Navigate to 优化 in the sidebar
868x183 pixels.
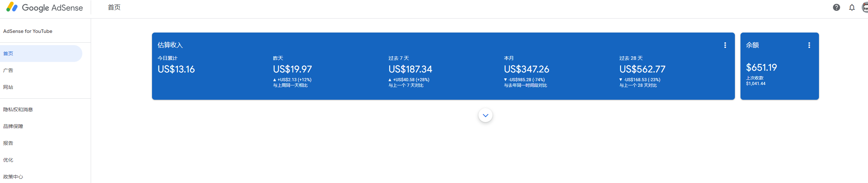8,160
